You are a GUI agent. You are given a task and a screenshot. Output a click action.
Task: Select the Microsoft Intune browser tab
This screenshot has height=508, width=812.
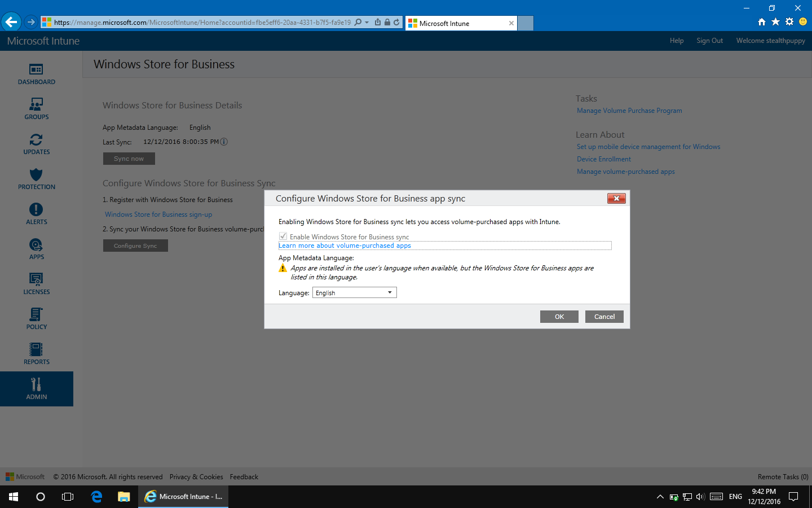(461, 23)
